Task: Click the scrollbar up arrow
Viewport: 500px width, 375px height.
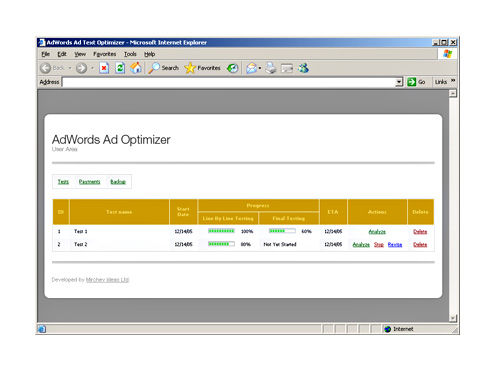Action: 453,93
